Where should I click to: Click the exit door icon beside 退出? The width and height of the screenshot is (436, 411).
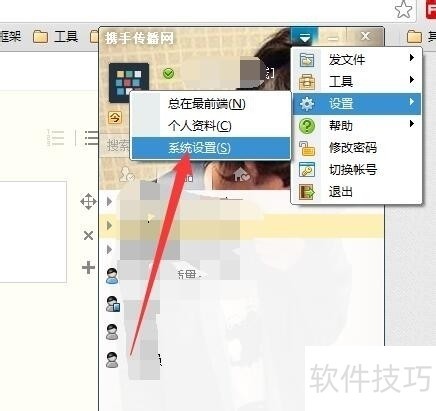tap(307, 192)
